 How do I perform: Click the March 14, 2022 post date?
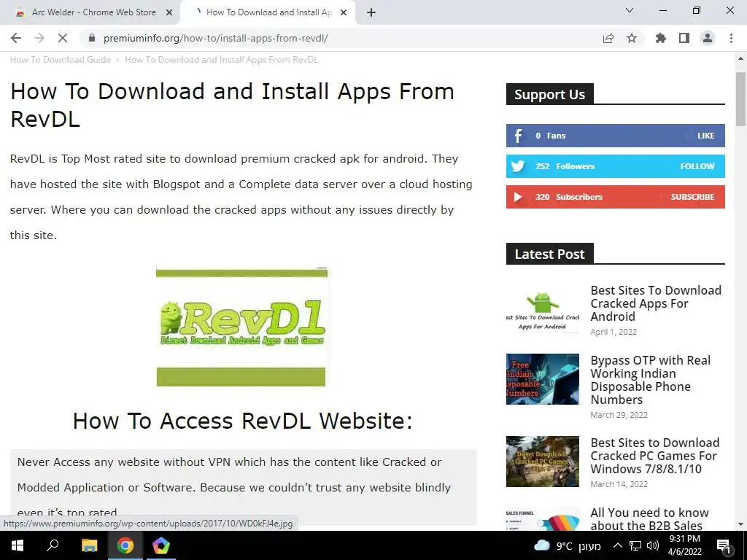619,484
